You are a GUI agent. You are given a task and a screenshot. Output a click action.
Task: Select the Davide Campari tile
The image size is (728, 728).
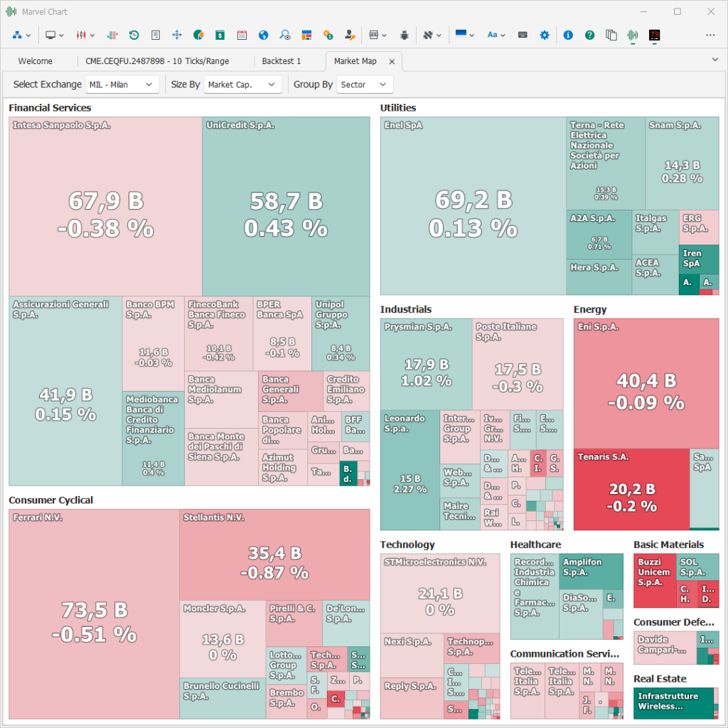pyautogui.click(x=665, y=648)
